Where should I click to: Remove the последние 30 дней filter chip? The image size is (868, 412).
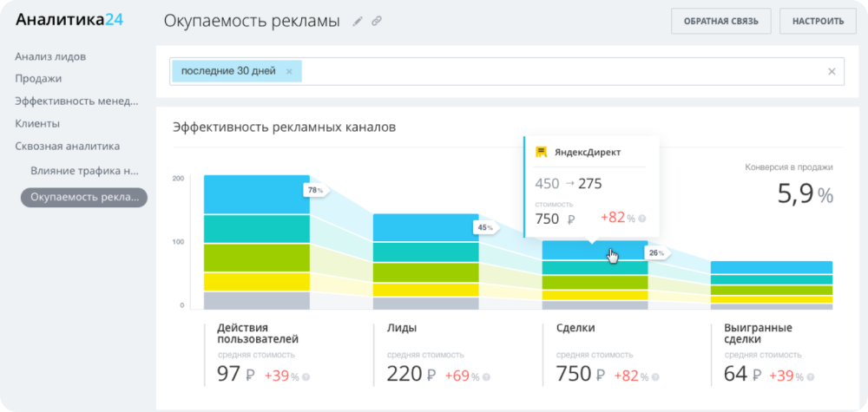tap(289, 71)
